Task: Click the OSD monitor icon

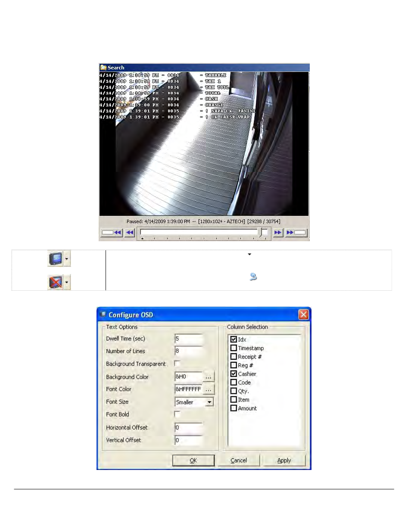Action: [x=56, y=259]
